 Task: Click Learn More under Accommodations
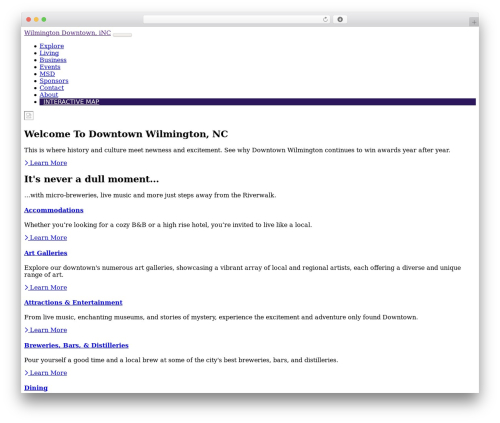46,237
